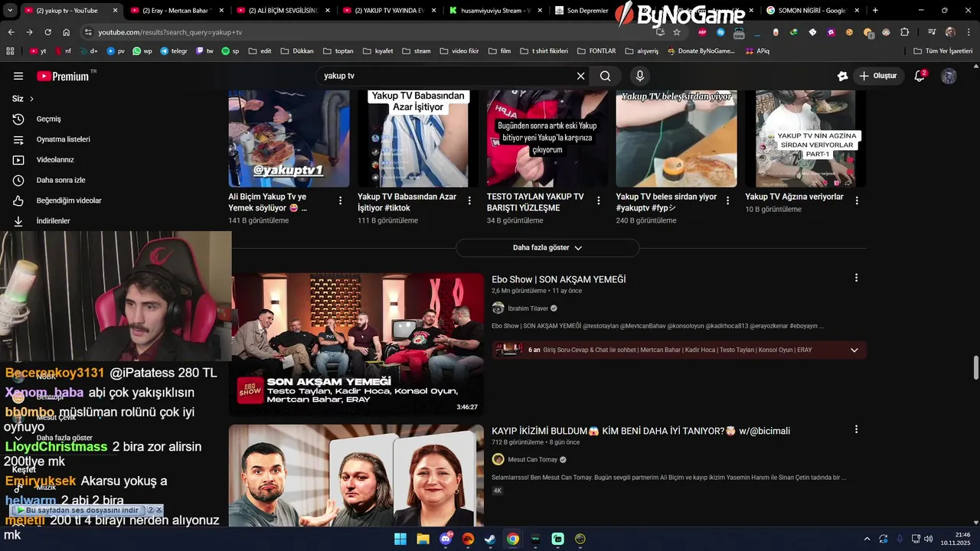Click the Oluştur create button

pyautogui.click(x=877, y=76)
